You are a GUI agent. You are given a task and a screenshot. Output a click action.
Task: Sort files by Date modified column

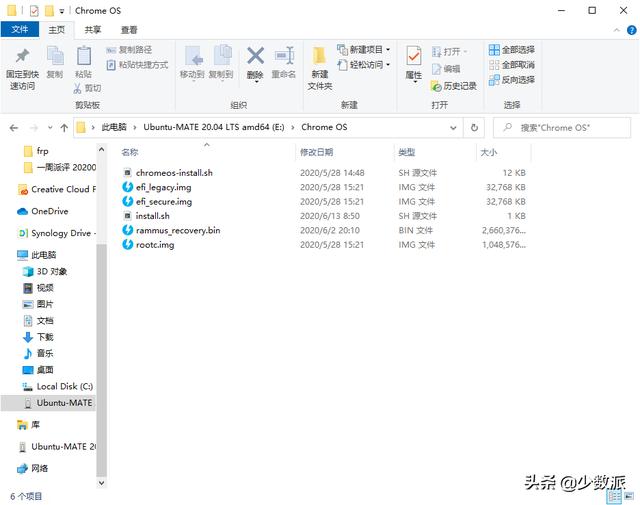316,152
